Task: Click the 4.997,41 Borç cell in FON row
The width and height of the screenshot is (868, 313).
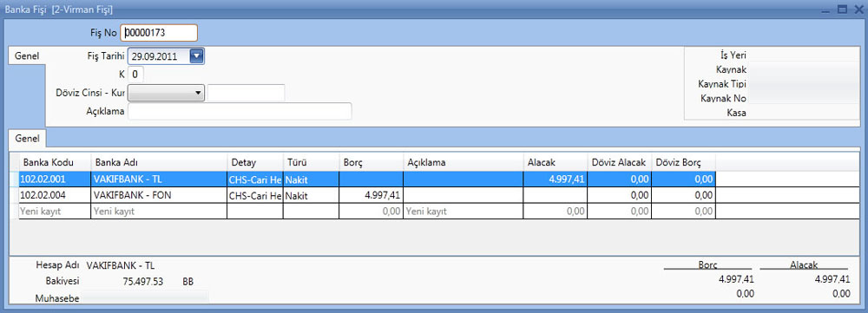Action: coord(371,195)
